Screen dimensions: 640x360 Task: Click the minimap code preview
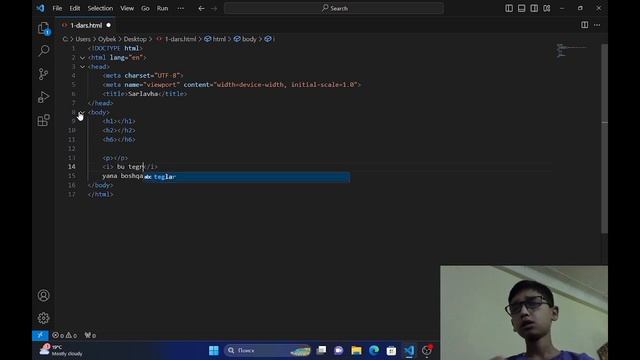tap(571, 51)
